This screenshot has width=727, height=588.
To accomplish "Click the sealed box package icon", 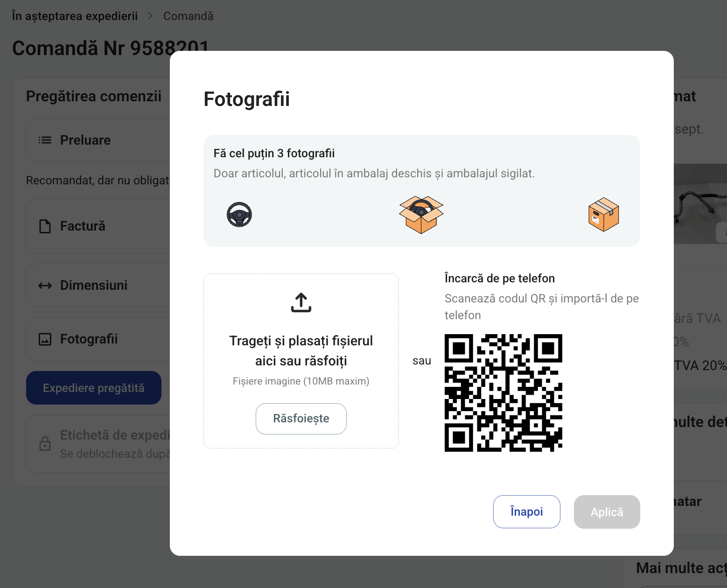I will 604,215.
